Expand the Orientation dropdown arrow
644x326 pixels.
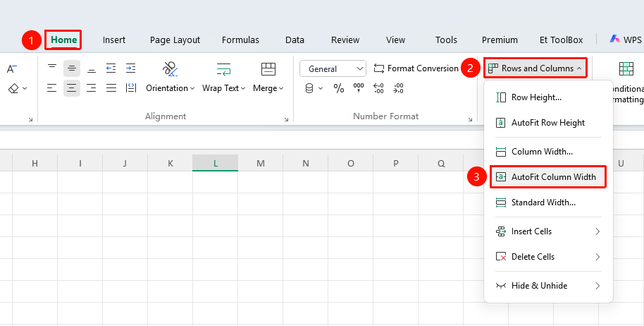pyautogui.click(x=192, y=88)
